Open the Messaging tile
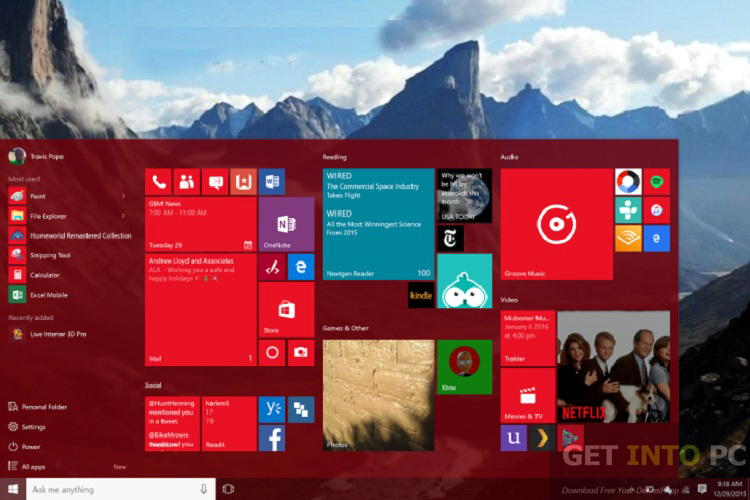This screenshot has height=500, width=750. click(x=215, y=181)
